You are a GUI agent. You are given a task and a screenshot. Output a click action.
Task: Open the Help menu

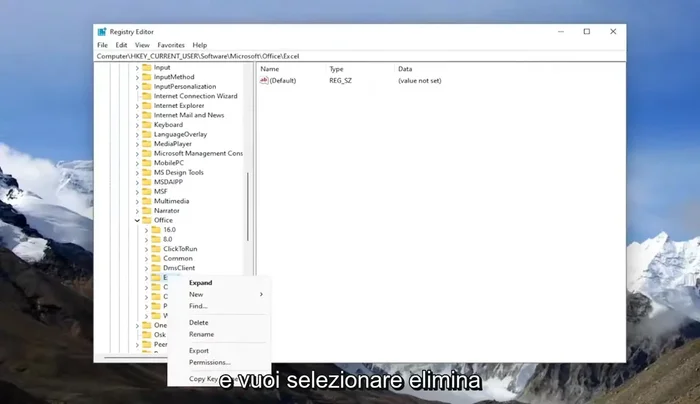point(200,45)
